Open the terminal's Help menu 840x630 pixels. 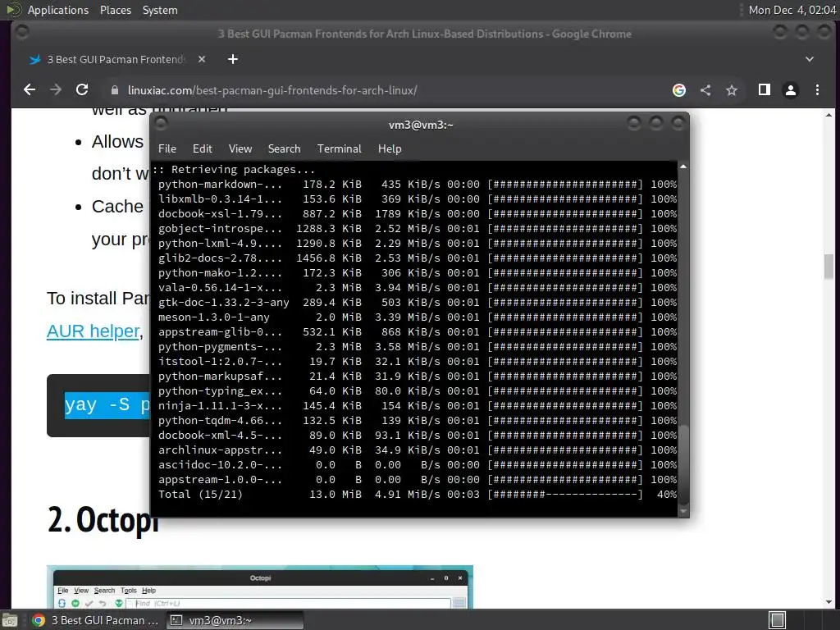point(390,149)
